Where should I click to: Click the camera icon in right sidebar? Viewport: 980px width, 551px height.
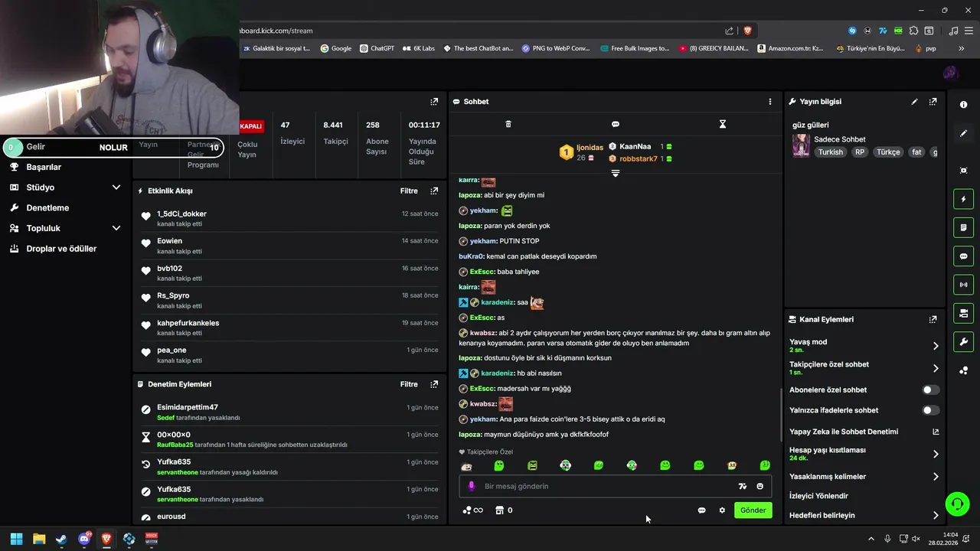click(x=964, y=313)
